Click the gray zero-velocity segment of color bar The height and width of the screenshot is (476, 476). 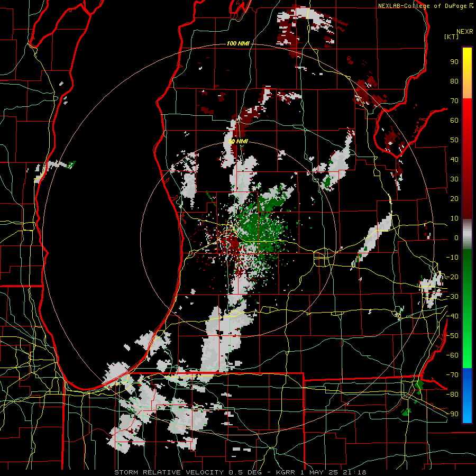[x=467, y=234]
